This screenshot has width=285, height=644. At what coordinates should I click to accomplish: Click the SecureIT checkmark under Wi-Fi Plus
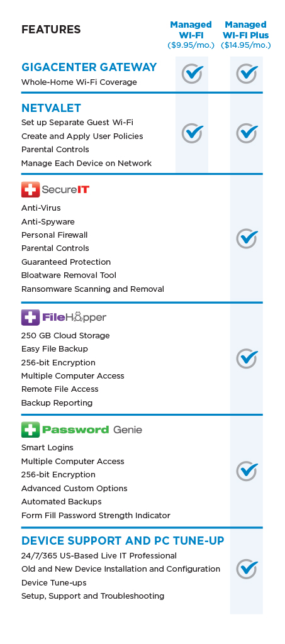247,238
